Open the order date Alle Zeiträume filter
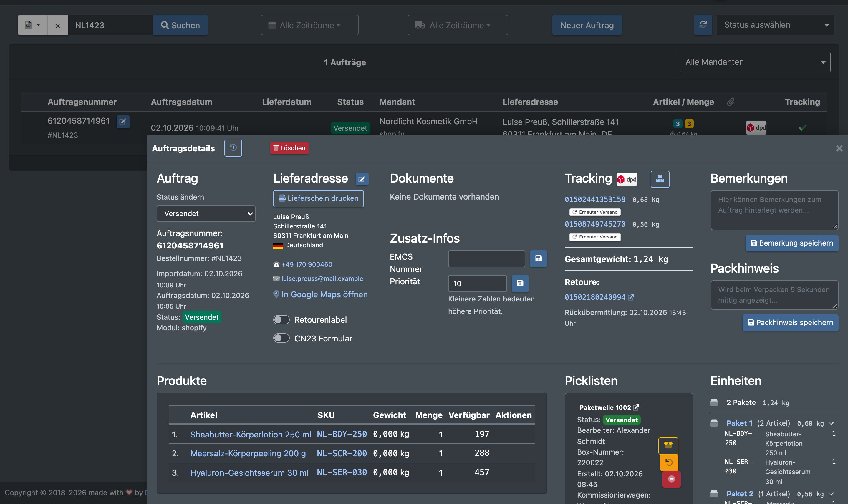The height and width of the screenshot is (504, 848). click(309, 25)
